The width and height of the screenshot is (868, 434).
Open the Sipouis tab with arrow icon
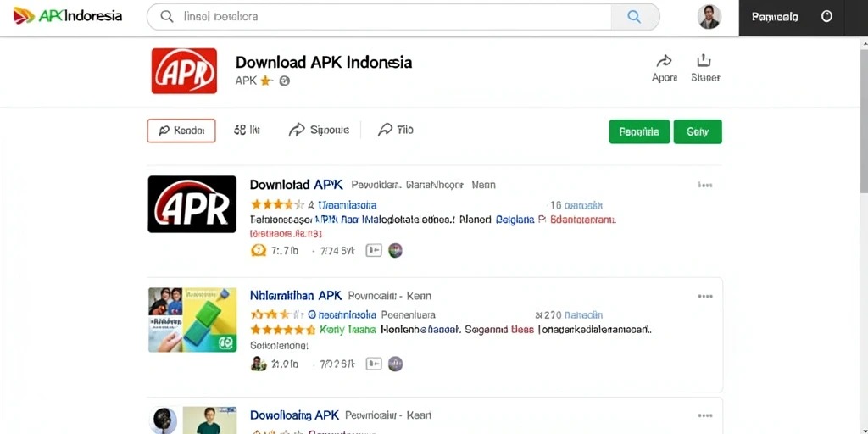(x=319, y=130)
